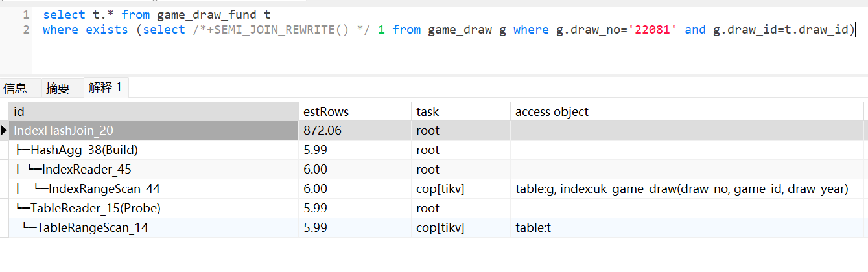
Task: Select the IndexReader_45 row
Action: coord(436,169)
